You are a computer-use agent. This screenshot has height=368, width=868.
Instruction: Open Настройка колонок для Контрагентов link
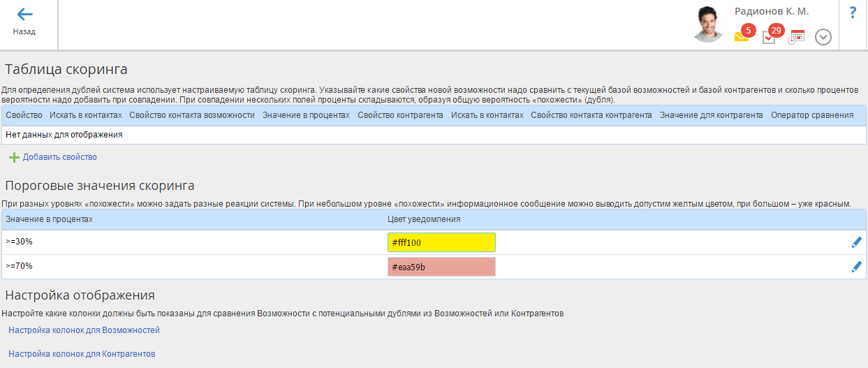82,354
